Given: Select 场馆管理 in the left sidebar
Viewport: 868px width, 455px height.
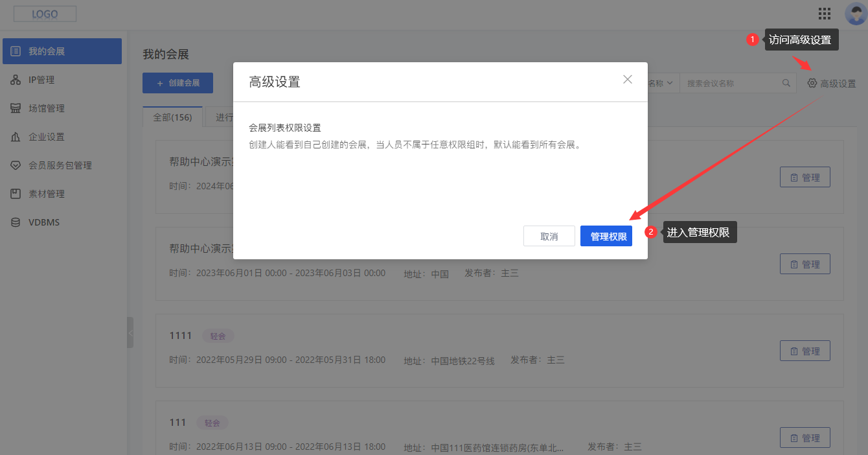Looking at the screenshot, I should (x=45, y=108).
